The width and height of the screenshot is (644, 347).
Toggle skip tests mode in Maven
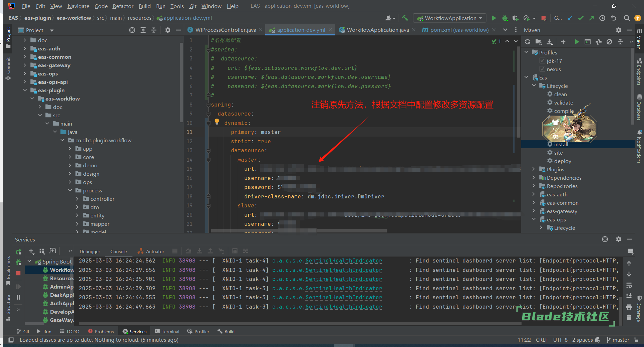pyautogui.click(x=609, y=42)
